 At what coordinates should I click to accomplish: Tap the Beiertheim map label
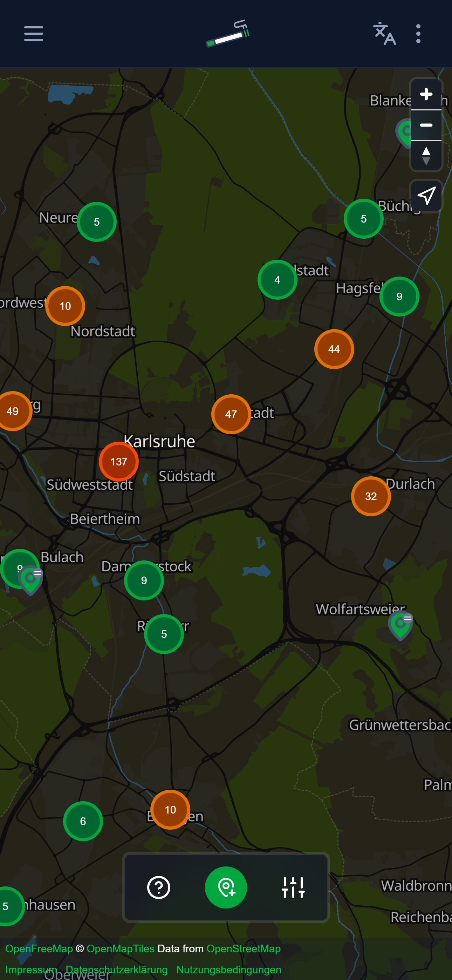pos(105,519)
